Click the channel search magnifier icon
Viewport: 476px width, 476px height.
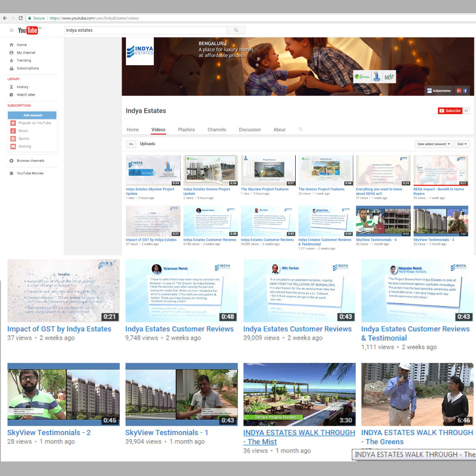point(300,129)
